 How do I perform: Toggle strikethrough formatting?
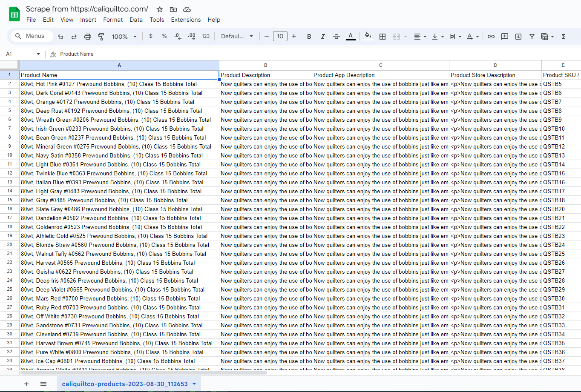point(336,37)
